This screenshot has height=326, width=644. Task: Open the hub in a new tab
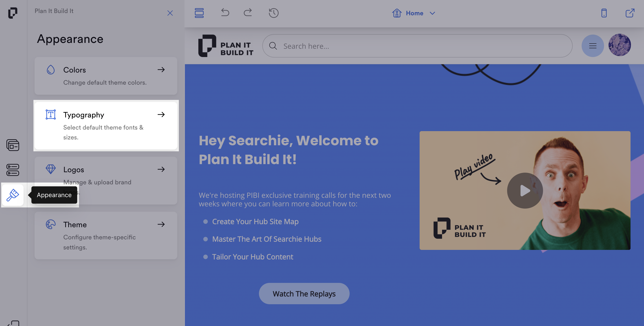(x=630, y=13)
